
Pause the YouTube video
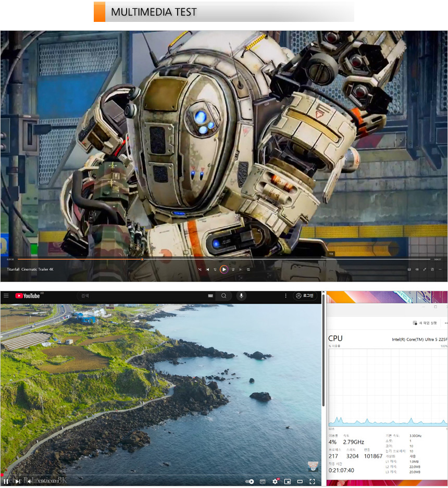point(6,481)
